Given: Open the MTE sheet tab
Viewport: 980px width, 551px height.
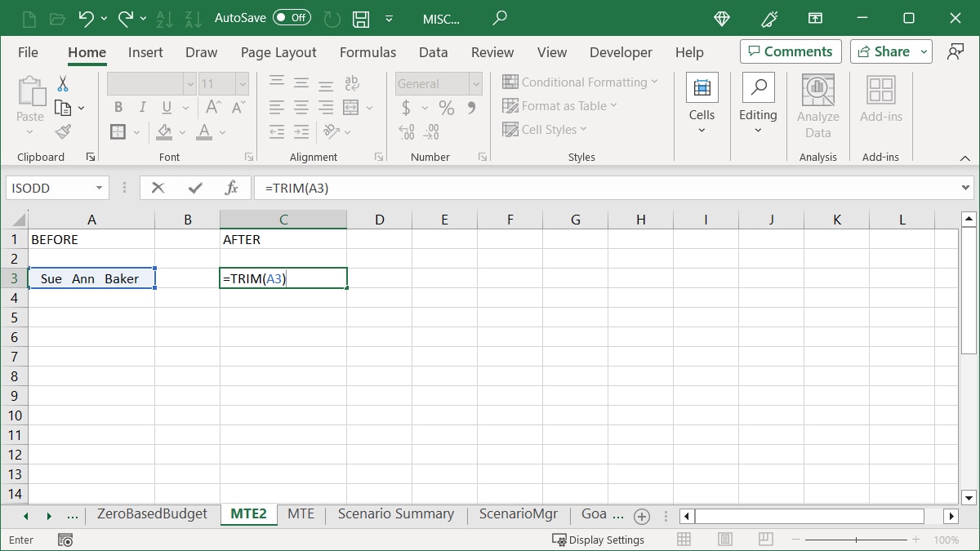Looking at the screenshot, I should coord(301,514).
